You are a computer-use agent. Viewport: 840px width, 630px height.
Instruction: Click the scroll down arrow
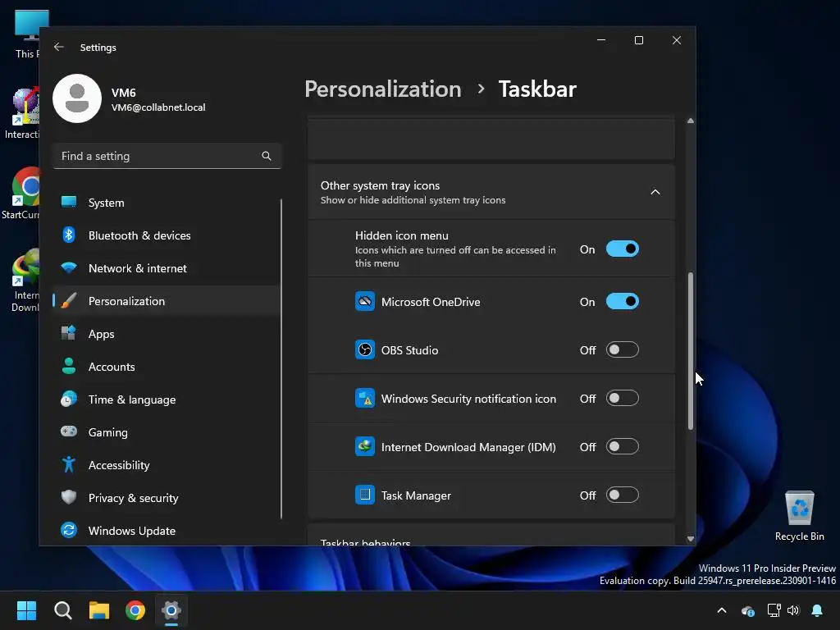(x=691, y=539)
